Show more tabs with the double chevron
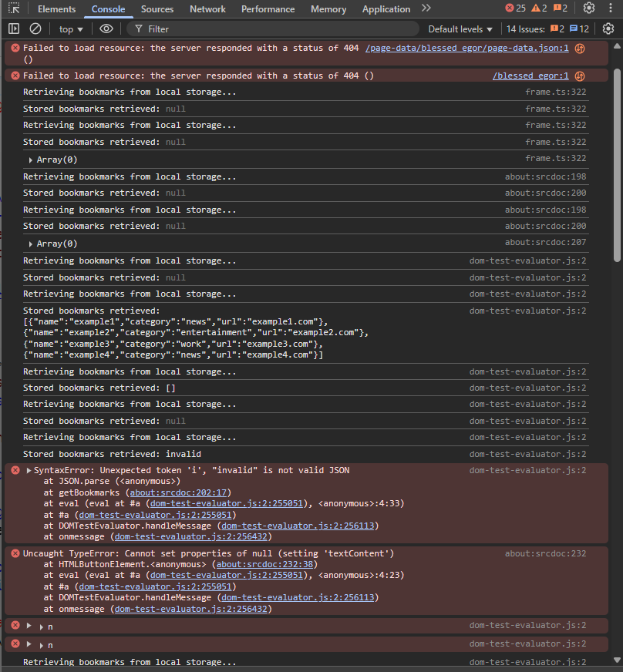Viewport: 623px width, 672px height. (x=426, y=8)
